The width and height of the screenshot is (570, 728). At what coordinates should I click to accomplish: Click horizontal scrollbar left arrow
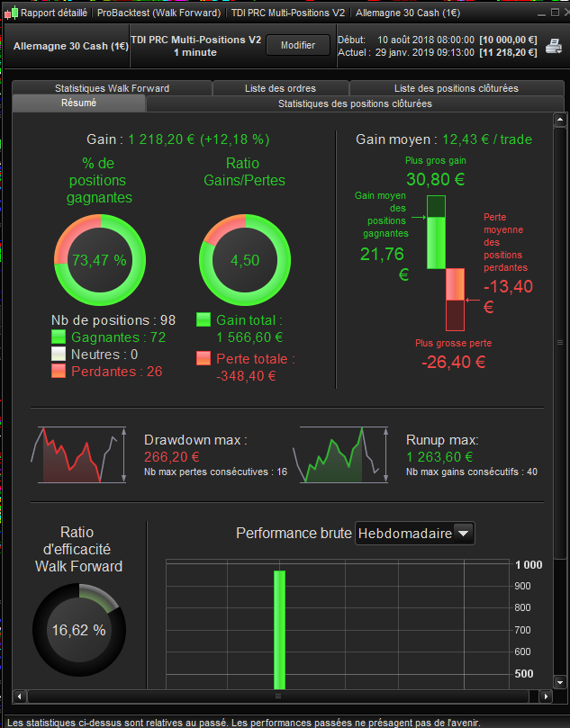click(20, 696)
